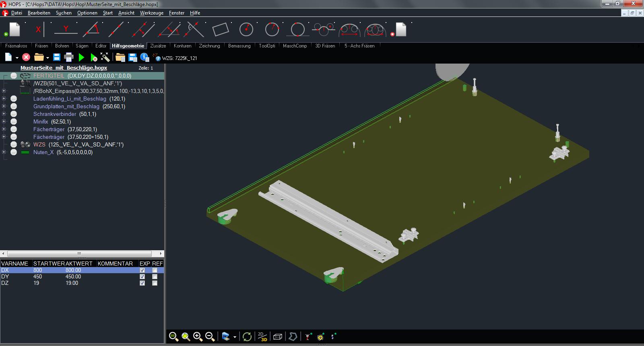This screenshot has height=346, width=644.
Task: Open the Werkzeuge menu
Action: tap(151, 13)
